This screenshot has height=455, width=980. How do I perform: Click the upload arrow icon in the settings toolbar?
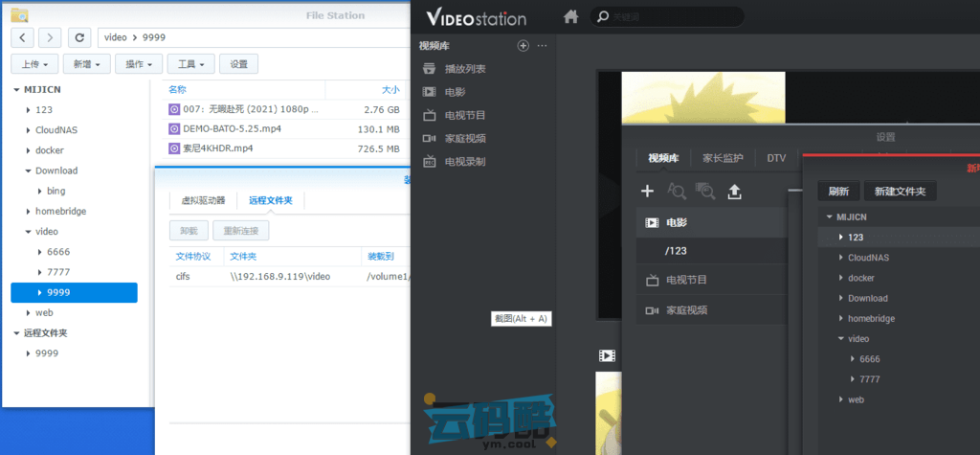point(734,192)
